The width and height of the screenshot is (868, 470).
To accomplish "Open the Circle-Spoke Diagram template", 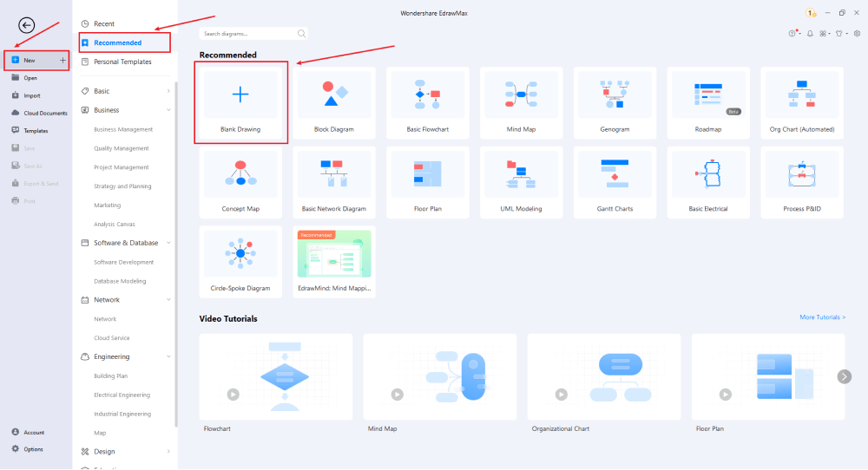I will click(x=240, y=262).
